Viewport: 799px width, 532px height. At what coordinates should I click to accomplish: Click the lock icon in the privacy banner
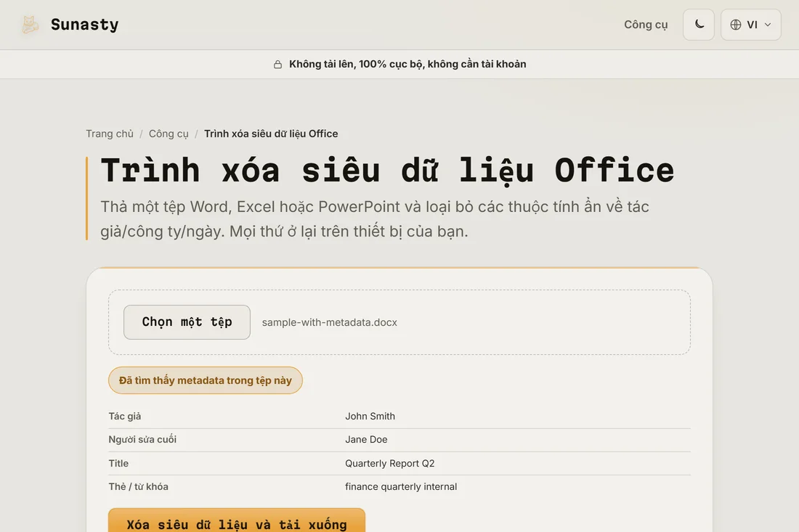(x=277, y=64)
